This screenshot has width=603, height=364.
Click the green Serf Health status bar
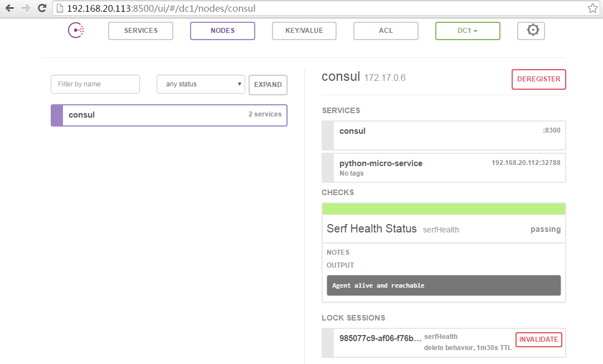click(444, 209)
